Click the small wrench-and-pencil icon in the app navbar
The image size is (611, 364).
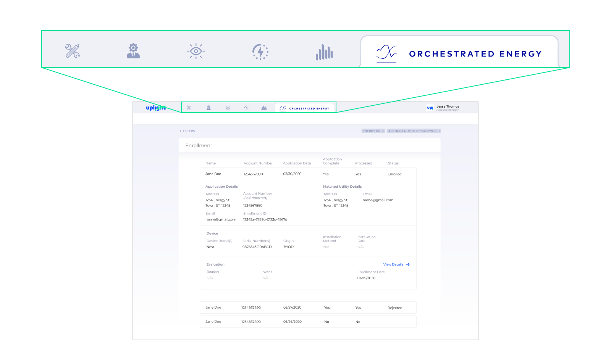(x=189, y=108)
